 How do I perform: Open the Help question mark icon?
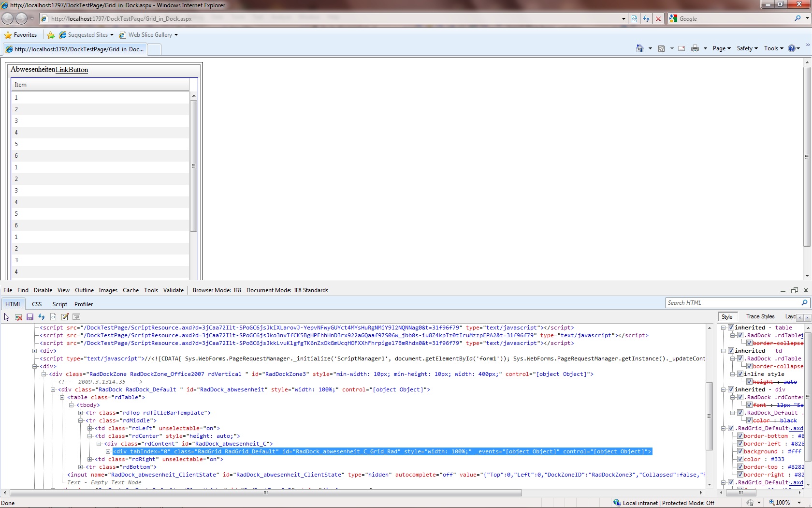792,48
